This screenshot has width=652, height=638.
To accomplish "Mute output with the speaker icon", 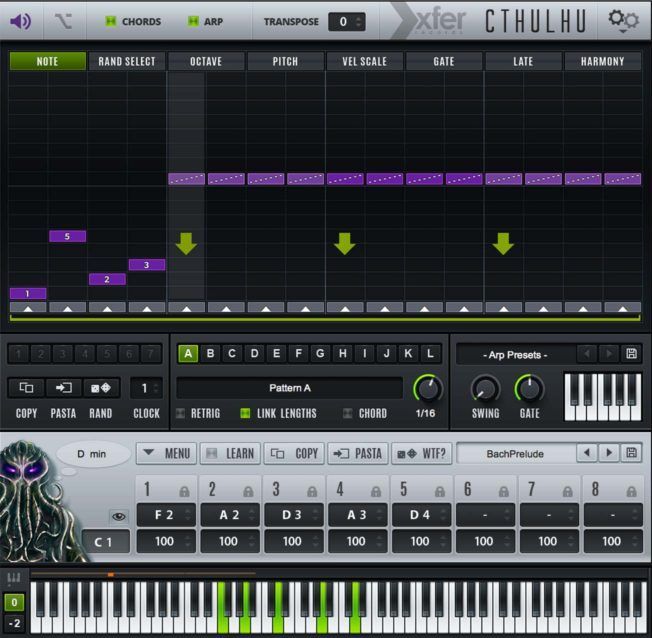I will tap(20, 21).
